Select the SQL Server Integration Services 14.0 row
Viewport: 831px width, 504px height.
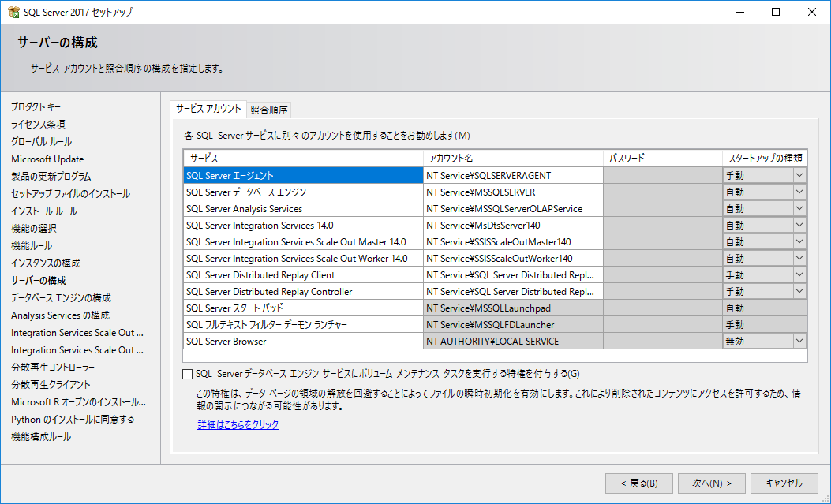point(303,226)
